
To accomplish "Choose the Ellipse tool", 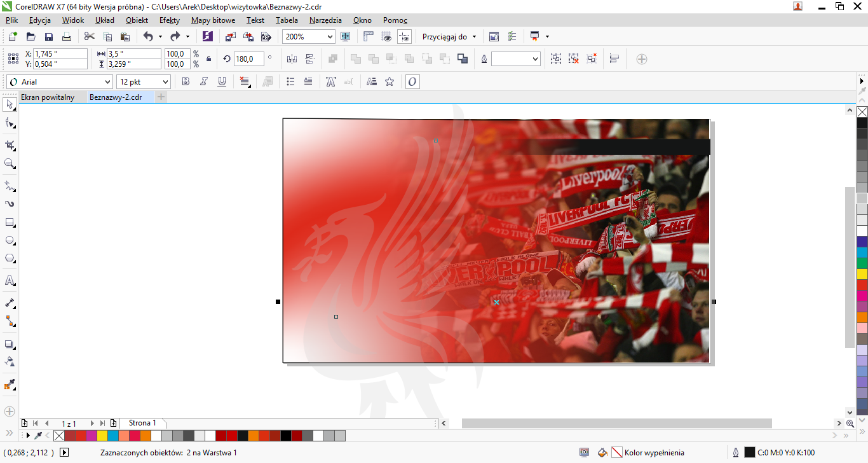I will click(x=10, y=240).
